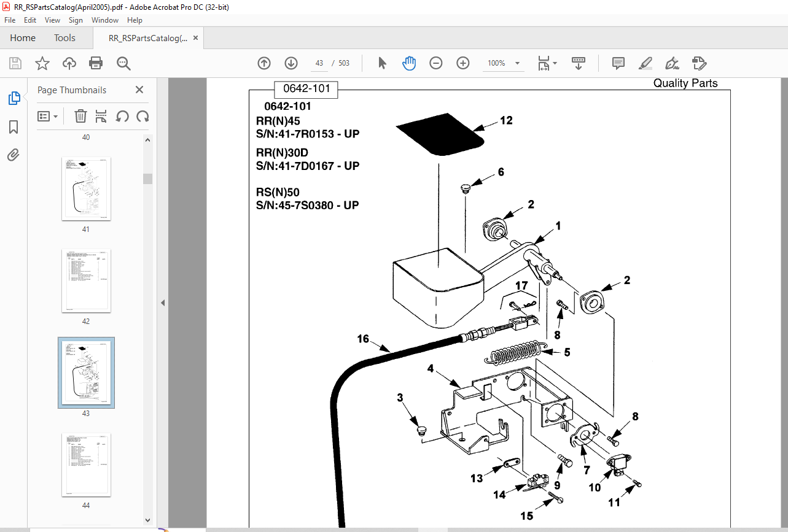Image resolution: width=788 pixels, height=532 pixels.
Task: Switch to the Home tab
Action: pyautogui.click(x=23, y=38)
